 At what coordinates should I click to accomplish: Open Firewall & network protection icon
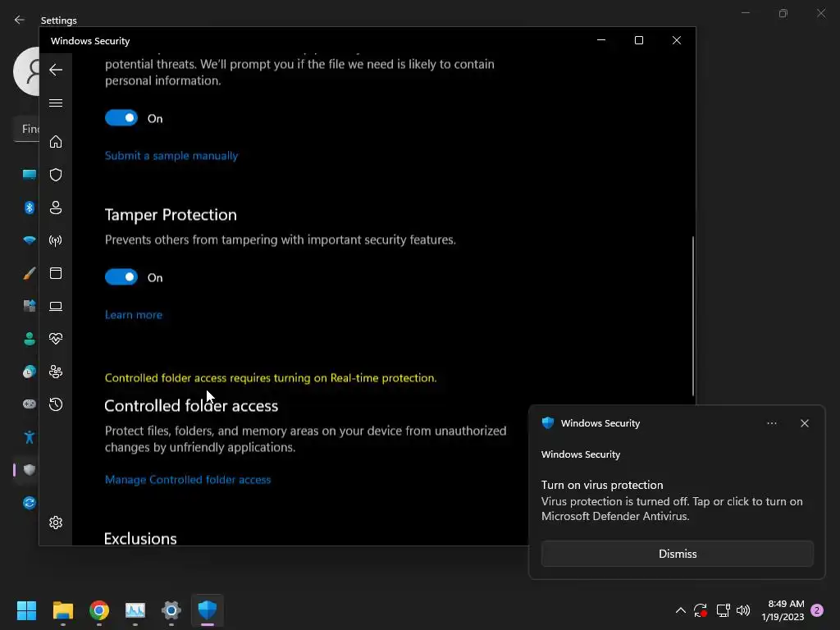coord(56,240)
